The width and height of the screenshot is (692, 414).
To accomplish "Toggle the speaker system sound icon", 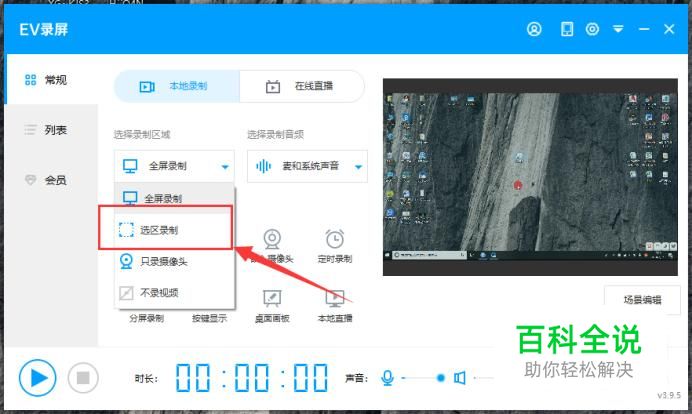I will pos(459,378).
